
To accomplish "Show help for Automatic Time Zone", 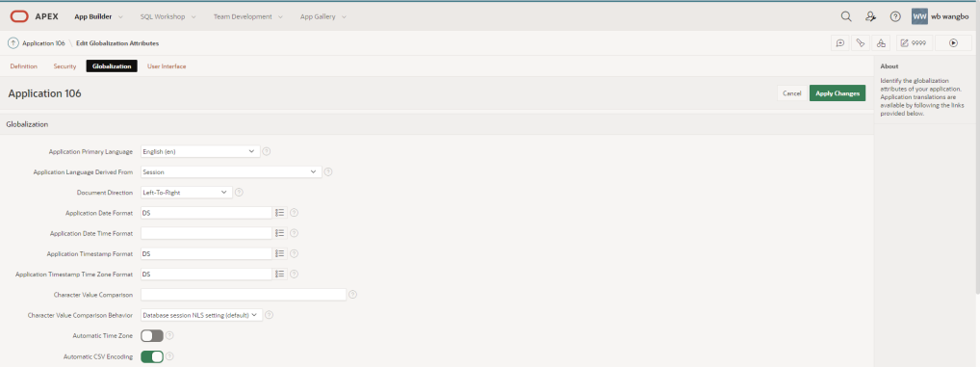I will [169, 336].
